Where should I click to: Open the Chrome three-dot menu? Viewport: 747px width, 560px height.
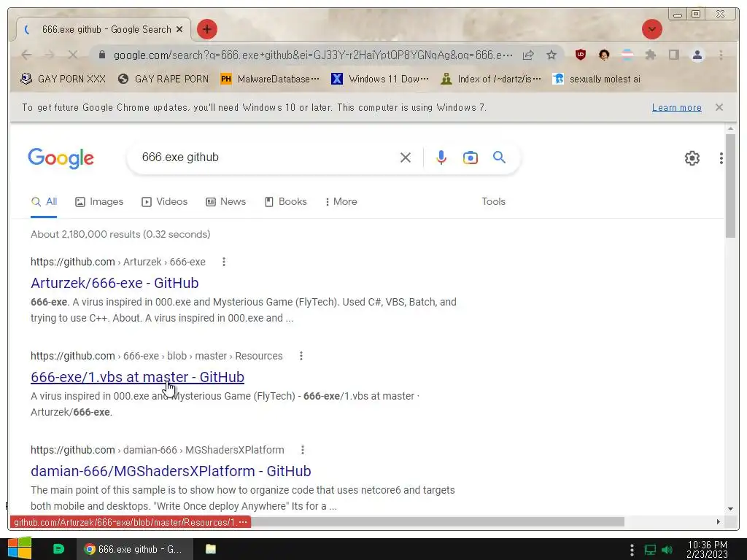721,55
